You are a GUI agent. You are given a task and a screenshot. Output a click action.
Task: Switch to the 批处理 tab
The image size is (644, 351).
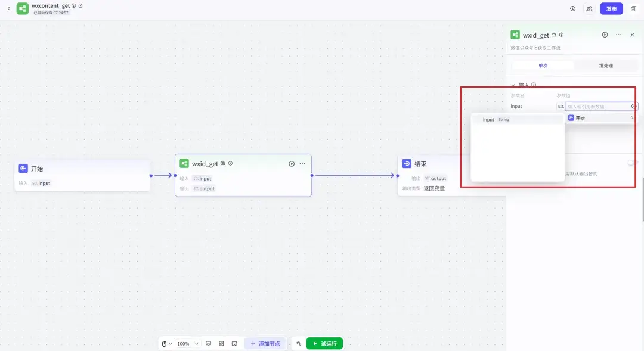(606, 66)
